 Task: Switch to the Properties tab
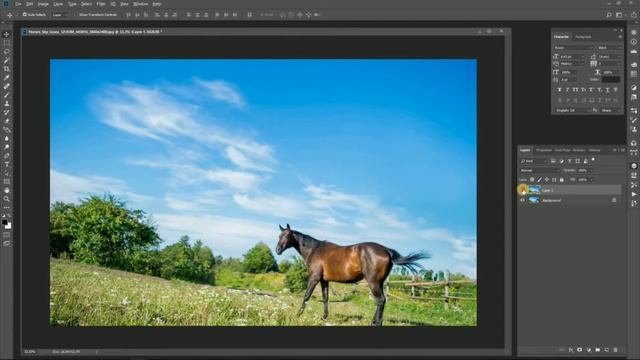[544, 150]
